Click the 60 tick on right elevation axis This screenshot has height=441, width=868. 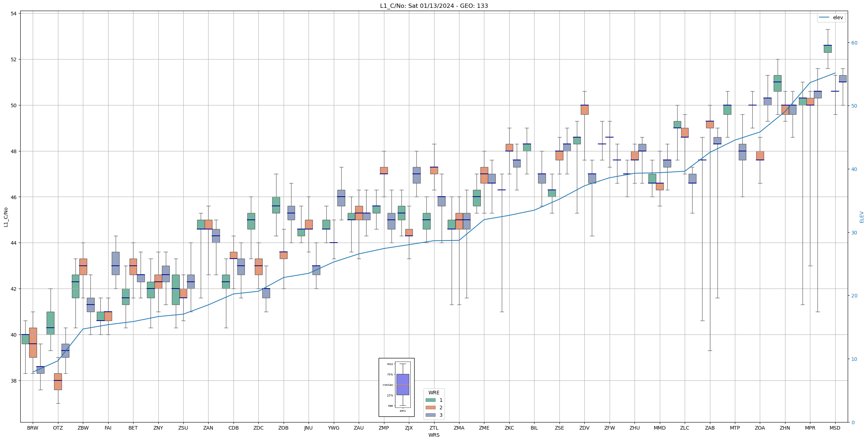[x=854, y=43]
